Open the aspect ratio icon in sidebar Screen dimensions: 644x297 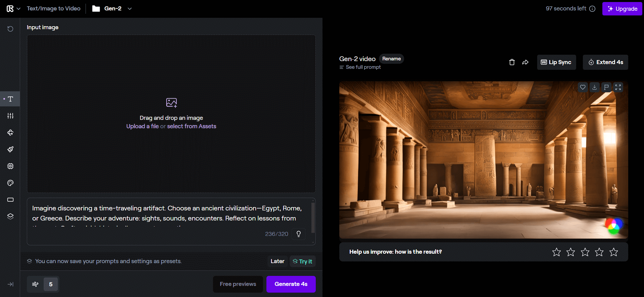[x=10, y=200]
